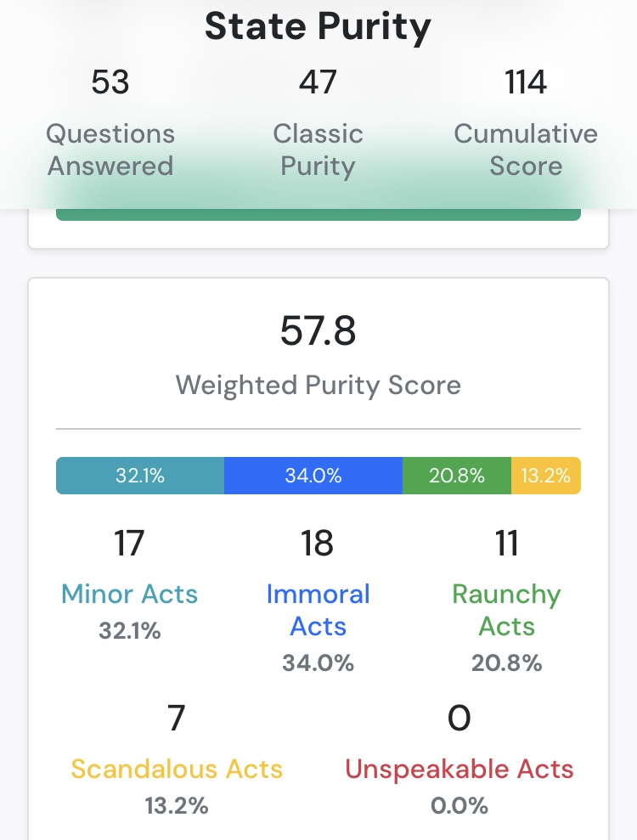637x840 pixels.
Task: Open the Raunchy Acts category
Action: point(506,610)
